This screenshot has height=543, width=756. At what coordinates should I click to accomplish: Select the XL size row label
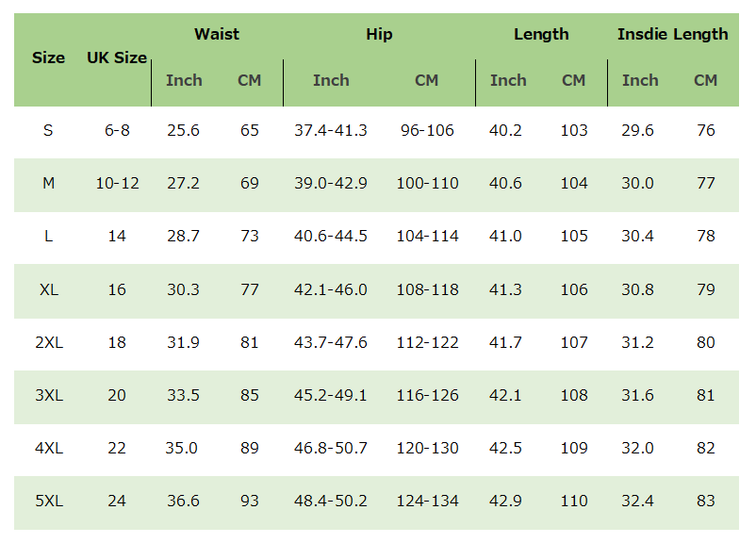[49, 289]
